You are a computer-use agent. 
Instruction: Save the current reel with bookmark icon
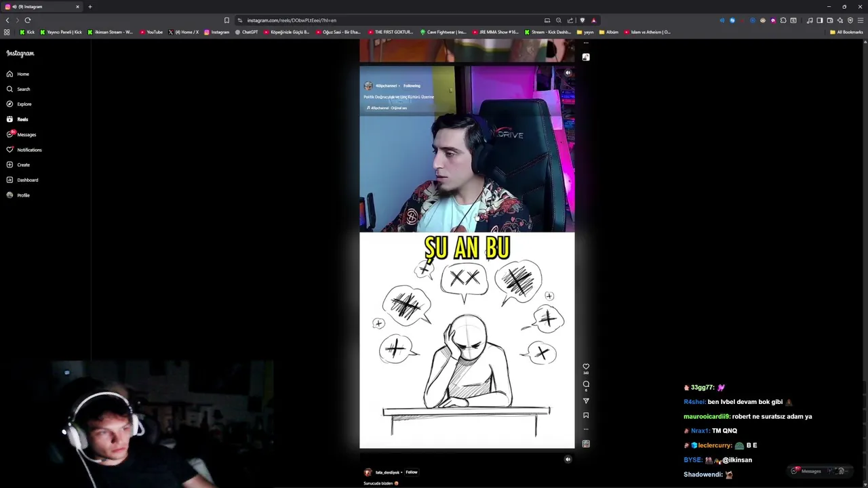click(x=586, y=415)
